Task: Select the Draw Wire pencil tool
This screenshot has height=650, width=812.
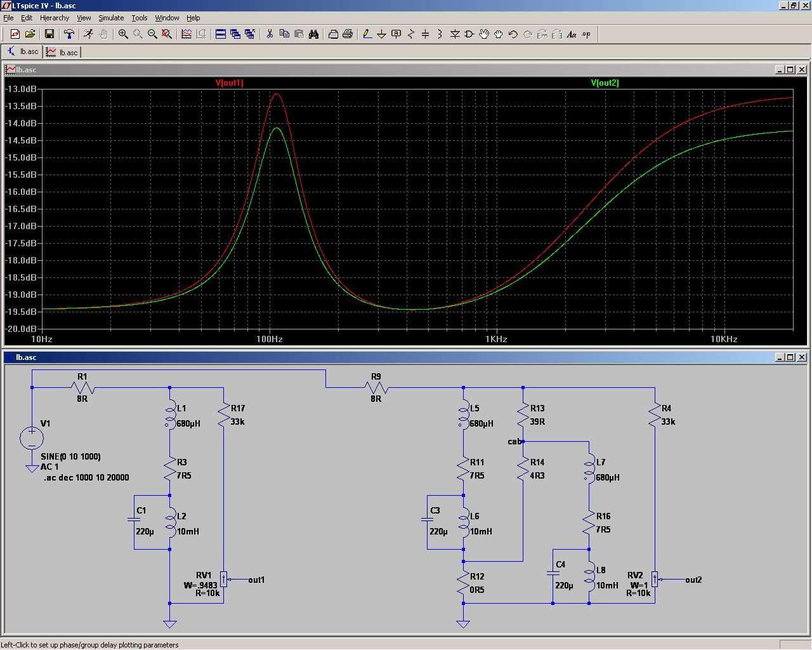Action: 367,34
